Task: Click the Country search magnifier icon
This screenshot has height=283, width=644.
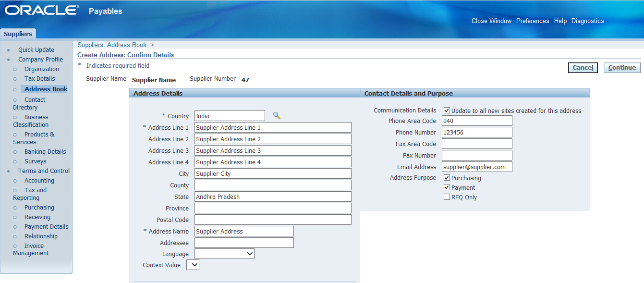Action: [276, 116]
